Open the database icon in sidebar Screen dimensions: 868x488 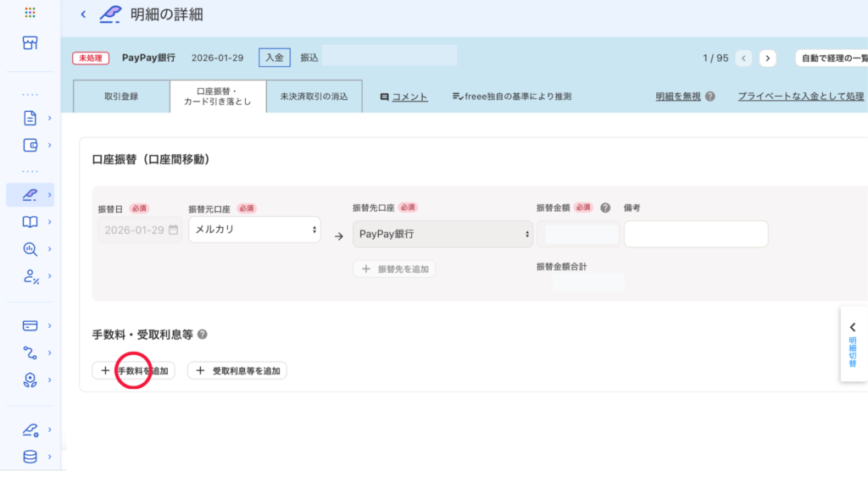[30, 457]
